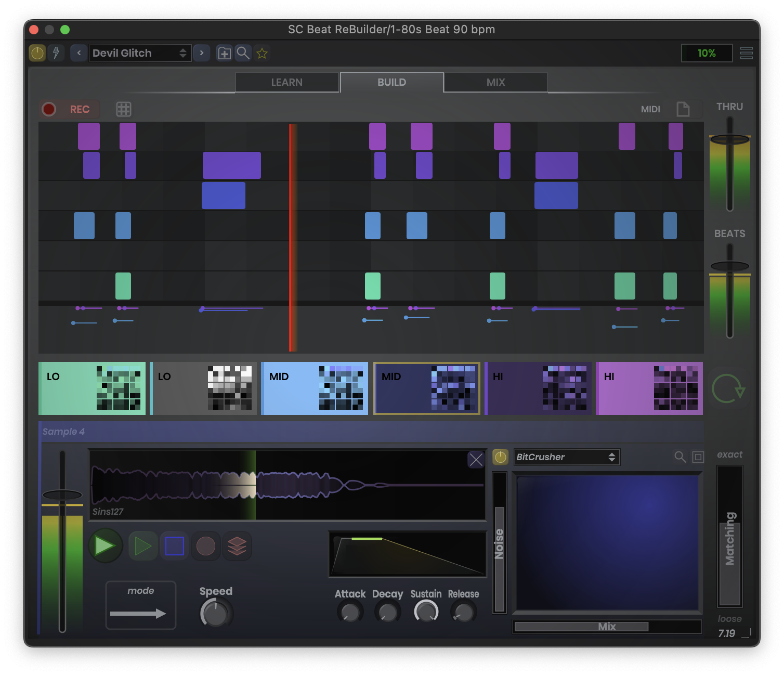The height and width of the screenshot is (675, 784).
Task: Toggle the grid view icon
Action: (123, 109)
